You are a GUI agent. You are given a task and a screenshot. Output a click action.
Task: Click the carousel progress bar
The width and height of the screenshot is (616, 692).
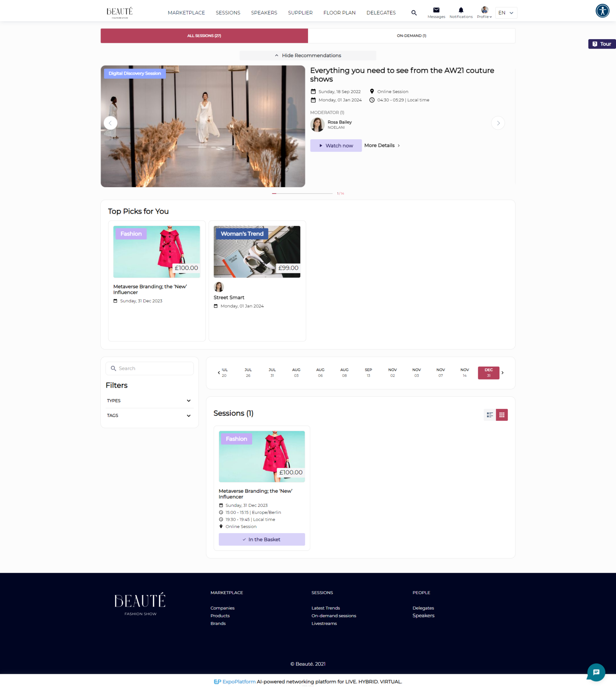click(x=302, y=193)
